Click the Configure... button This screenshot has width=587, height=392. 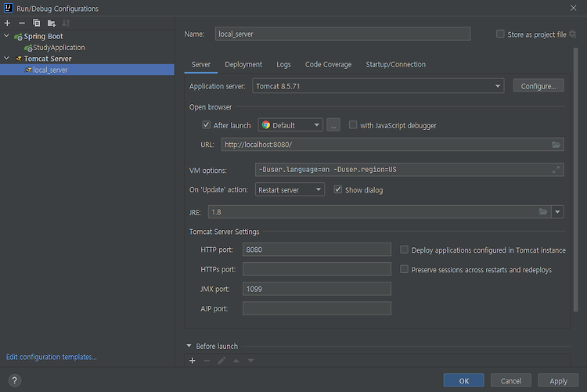[538, 86]
